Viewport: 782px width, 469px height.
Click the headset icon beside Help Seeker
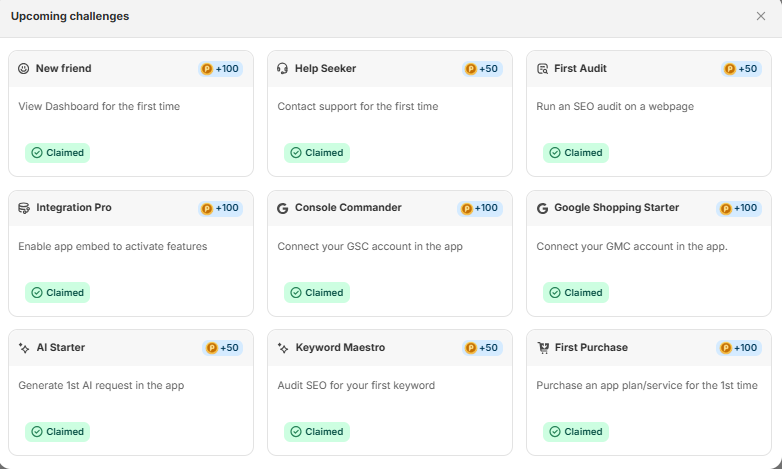(x=283, y=69)
